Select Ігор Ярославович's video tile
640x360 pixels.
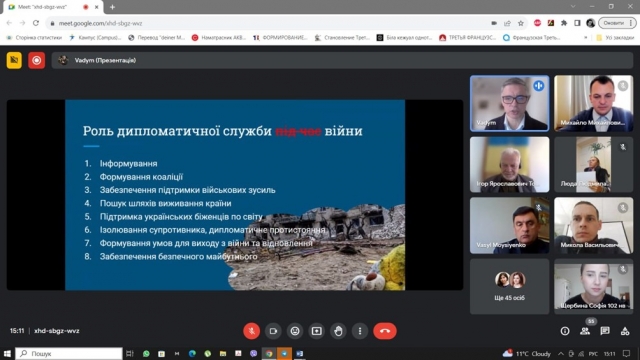point(509,164)
